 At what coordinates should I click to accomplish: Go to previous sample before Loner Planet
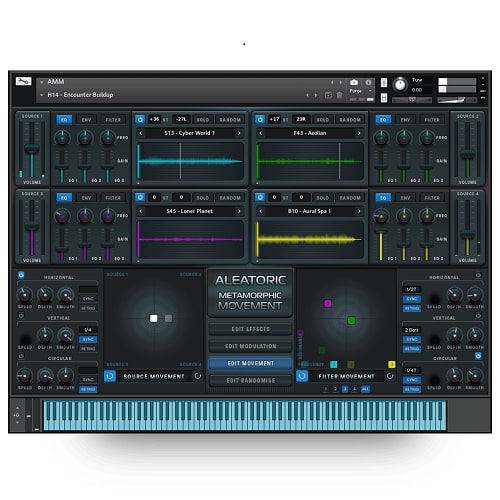141,211
